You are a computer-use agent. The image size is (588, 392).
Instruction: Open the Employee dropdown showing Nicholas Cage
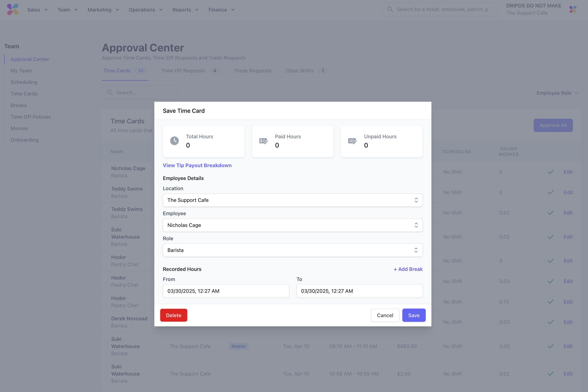point(292,225)
